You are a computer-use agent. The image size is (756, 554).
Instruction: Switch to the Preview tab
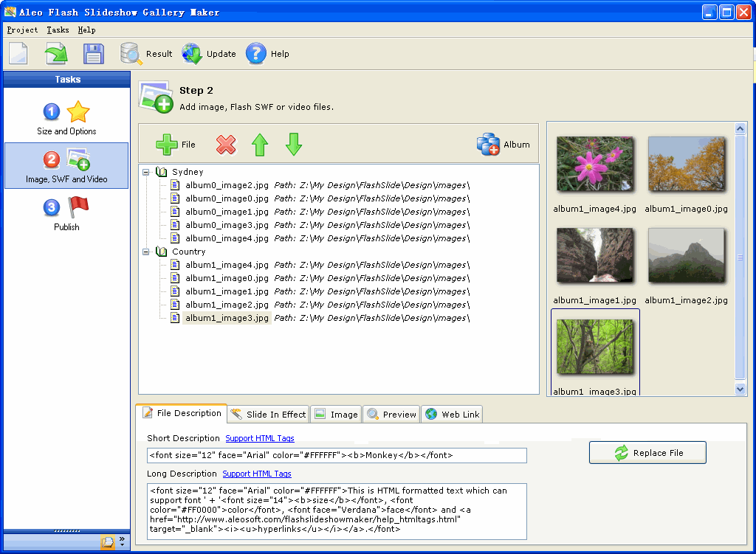pos(391,415)
